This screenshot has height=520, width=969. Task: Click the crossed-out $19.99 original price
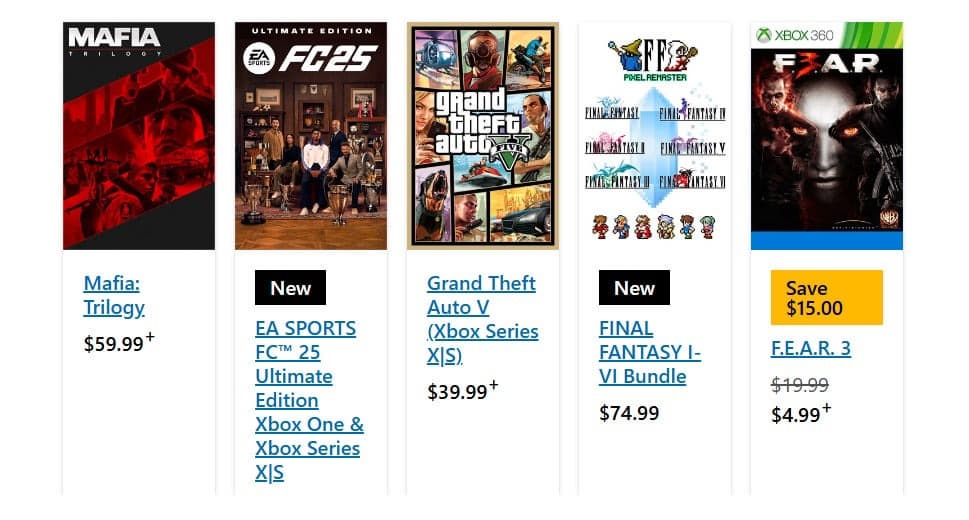(x=800, y=385)
